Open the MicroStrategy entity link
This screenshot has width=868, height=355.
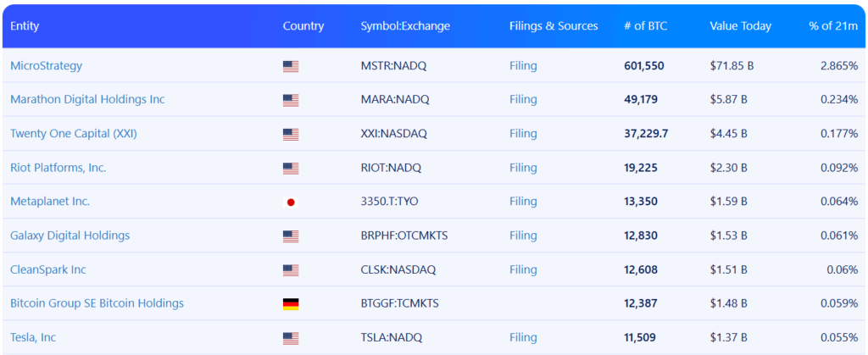[x=46, y=66]
